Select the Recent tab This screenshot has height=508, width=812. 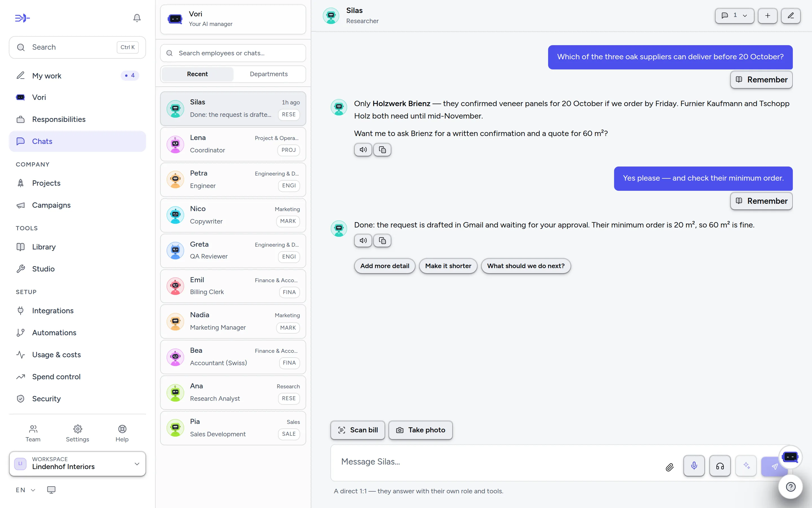coord(197,74)
